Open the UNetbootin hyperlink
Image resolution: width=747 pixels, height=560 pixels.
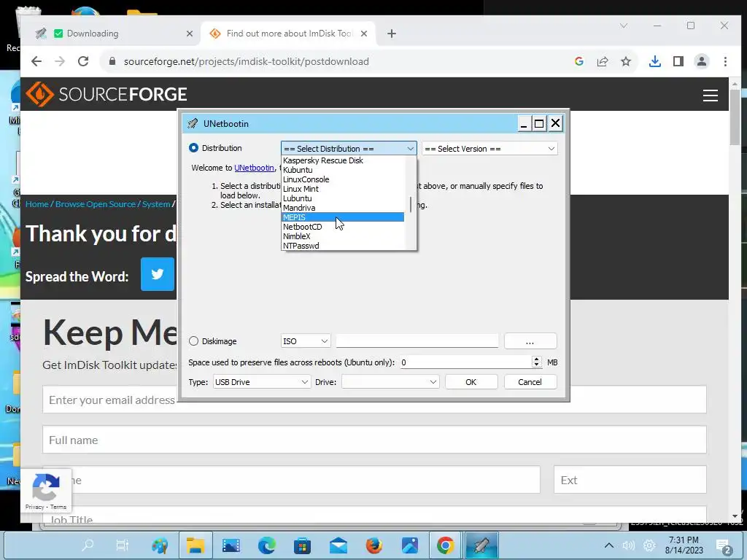[254, 168]
